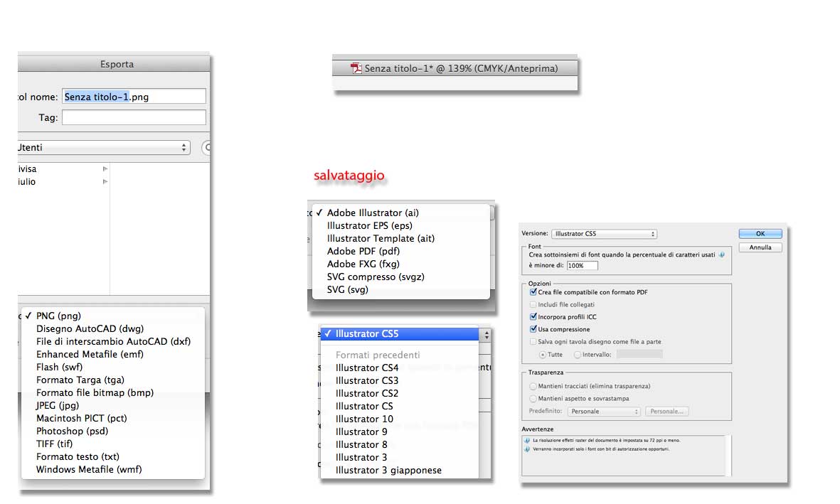
Task: Click the Intervallo range input field
Action: click(639, 354)
